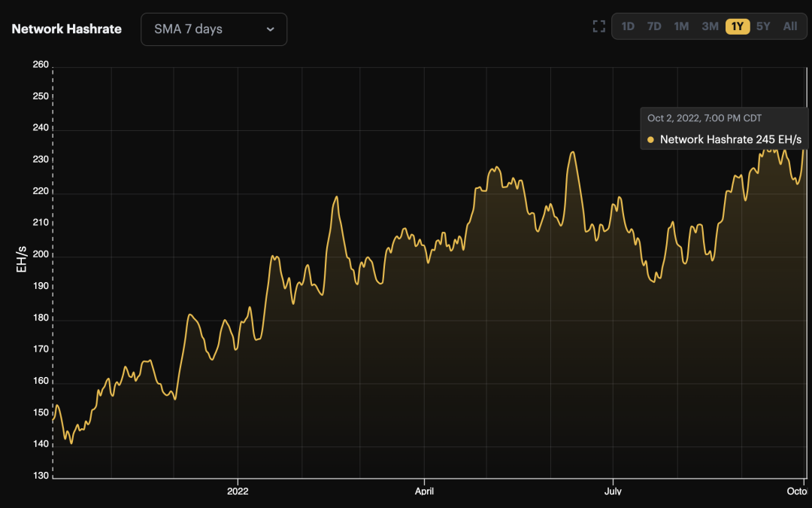Click the 130 y-axis label

coord(41,476)
